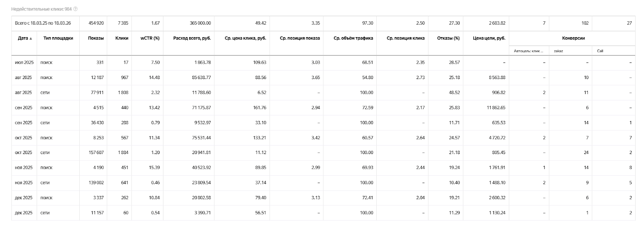
Task: Sort by Отказы (%) column
Action: point(448,38)
